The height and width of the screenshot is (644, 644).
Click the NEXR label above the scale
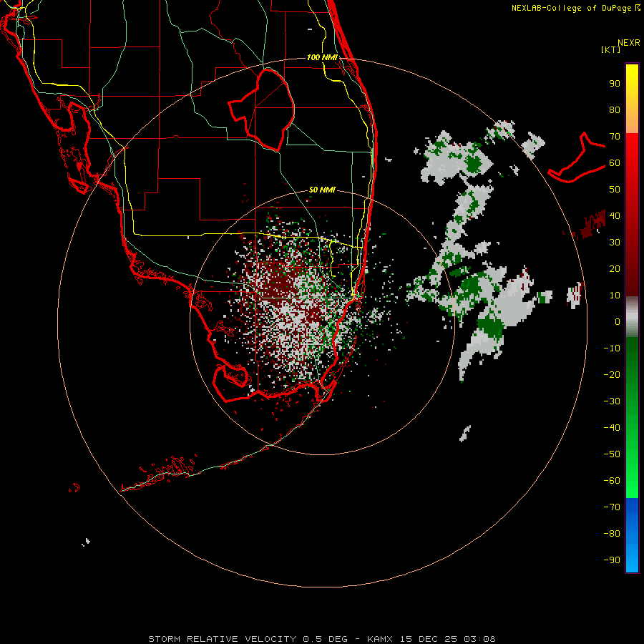[x=628, y=43]
